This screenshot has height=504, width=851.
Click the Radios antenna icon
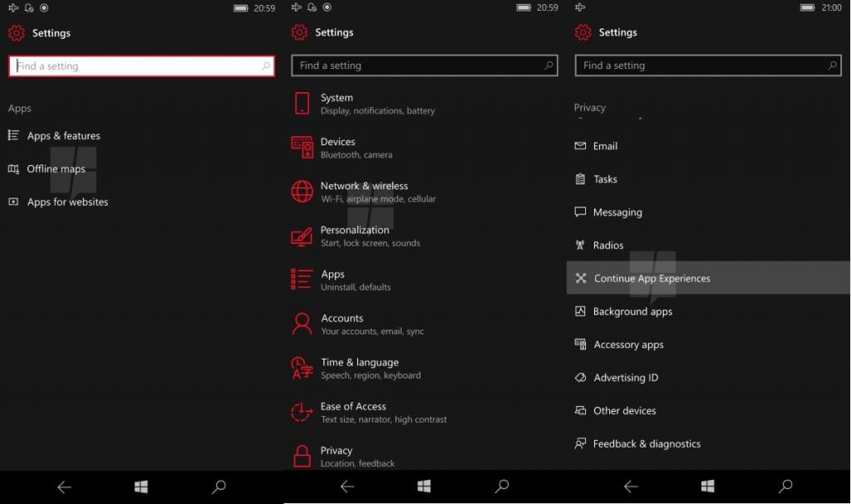pyautogui.click(x=580, y=245)
